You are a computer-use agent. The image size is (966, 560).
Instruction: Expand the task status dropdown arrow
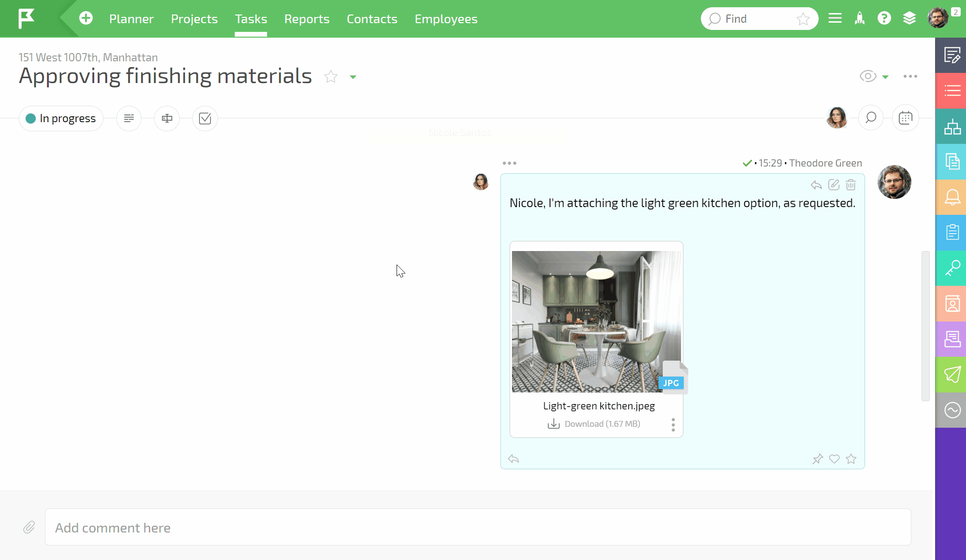click(354, 75)
